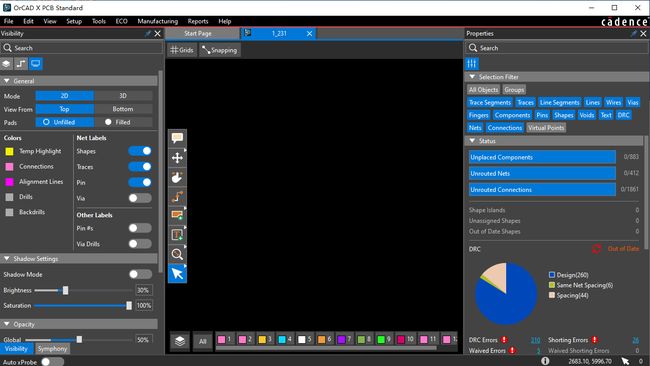
Task: Click the Unrouted Nets status button
Action: (542, 173)
